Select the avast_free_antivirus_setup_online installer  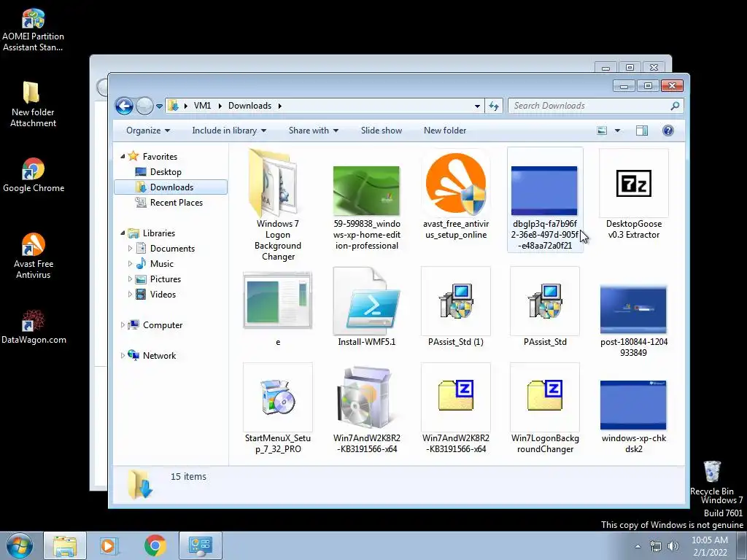coord(456,195)
